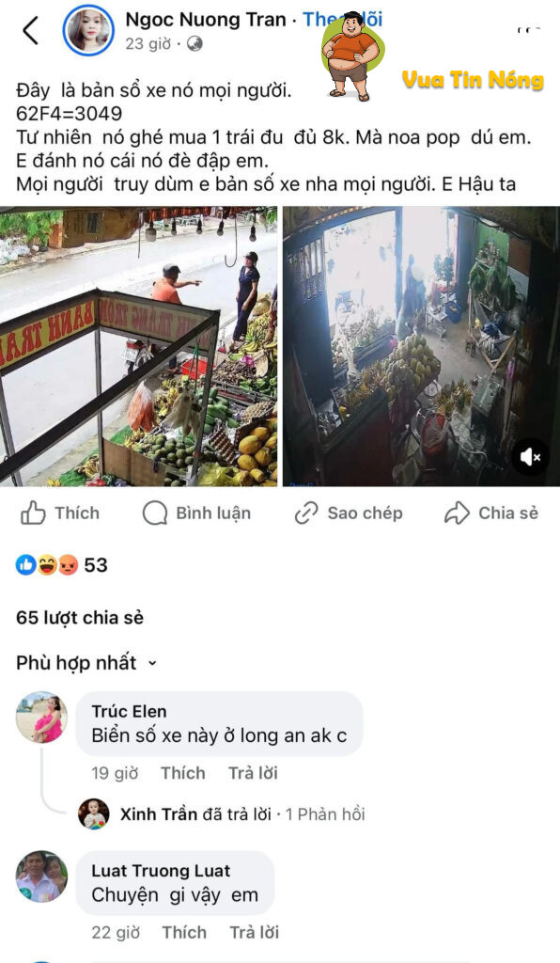
Task: View the 53 reactions list
Action: [62, 565]
